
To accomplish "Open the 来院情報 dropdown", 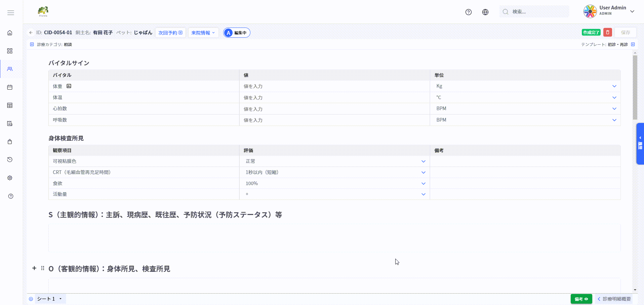I will (x=203, y=33).
